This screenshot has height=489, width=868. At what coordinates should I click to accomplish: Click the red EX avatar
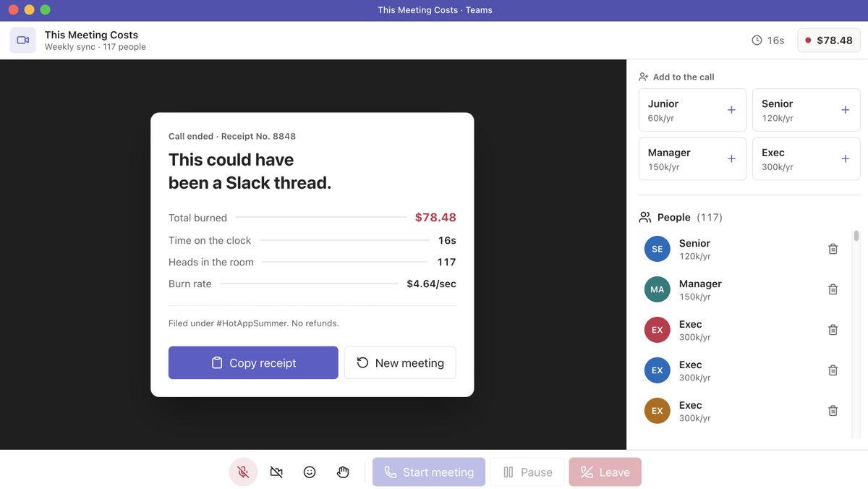[657, 330]
